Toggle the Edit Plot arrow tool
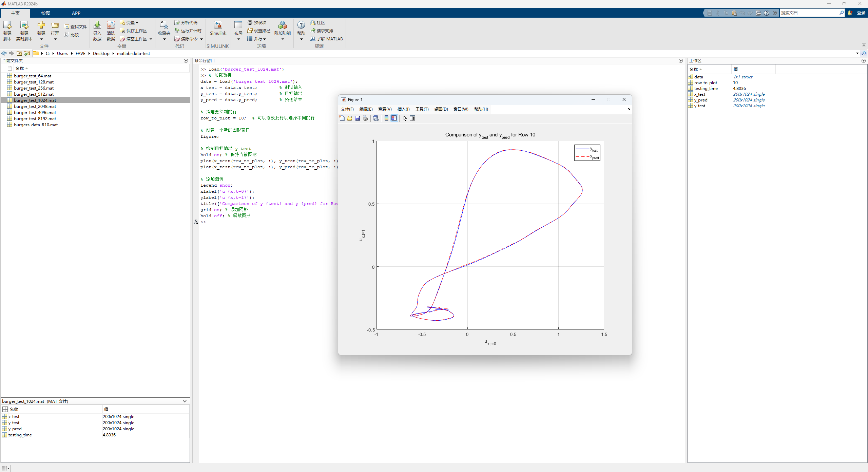868x472 pixels. click(x=405, y=118)
